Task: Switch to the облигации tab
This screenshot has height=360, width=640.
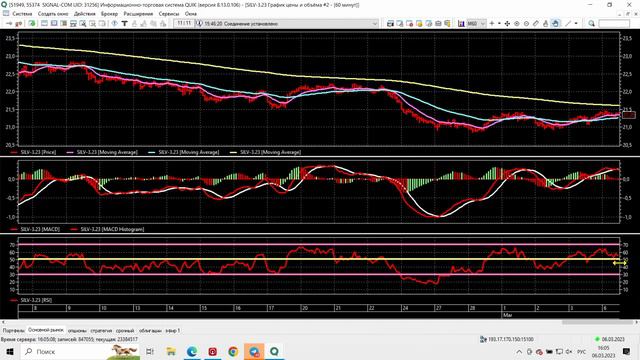Action: [x=150, y=331]
